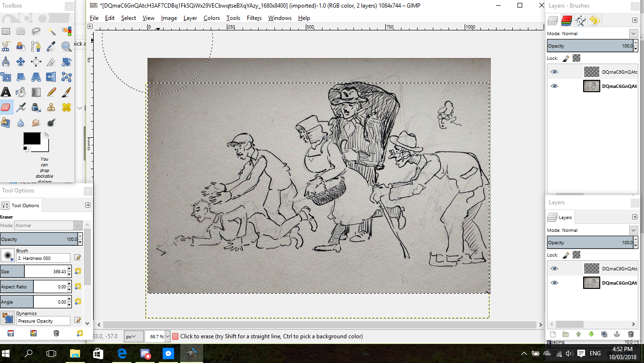Swap foreground and background colors arrow

pyautogui.click(x=46, y=135)
